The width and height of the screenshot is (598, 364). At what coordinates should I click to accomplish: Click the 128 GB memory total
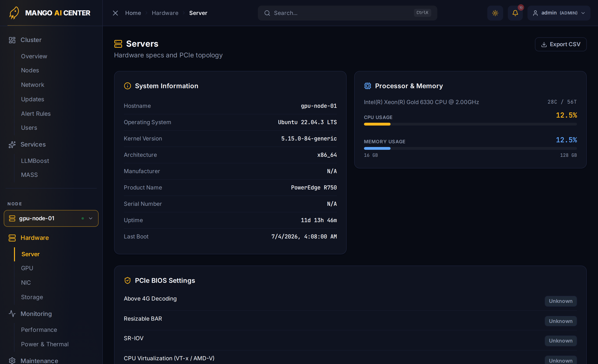point(568,155)
